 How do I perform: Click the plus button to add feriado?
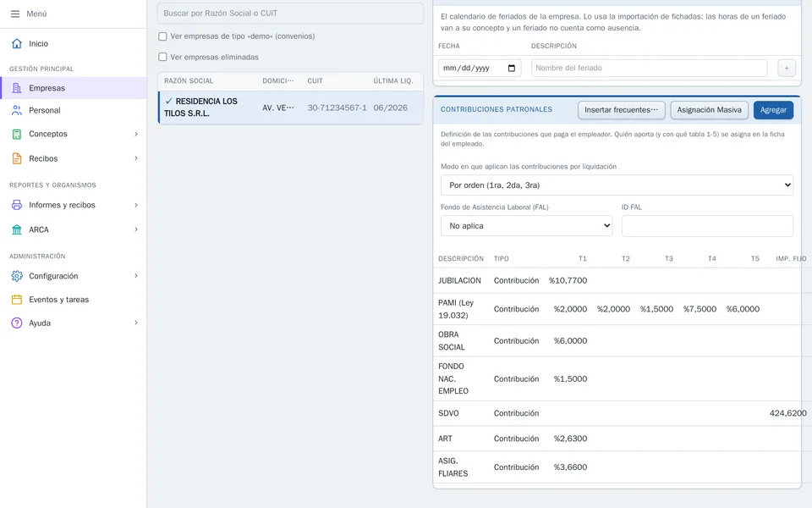[786, 68]
